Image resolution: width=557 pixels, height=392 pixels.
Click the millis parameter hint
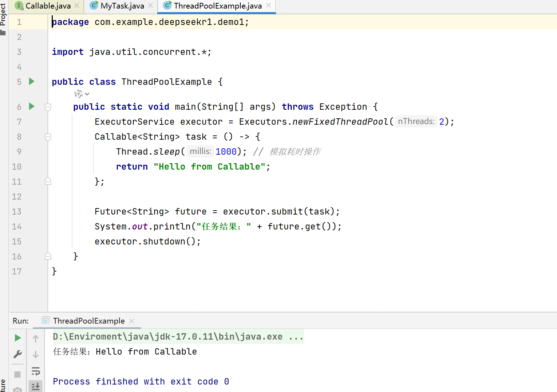click(x=200, y=151)
